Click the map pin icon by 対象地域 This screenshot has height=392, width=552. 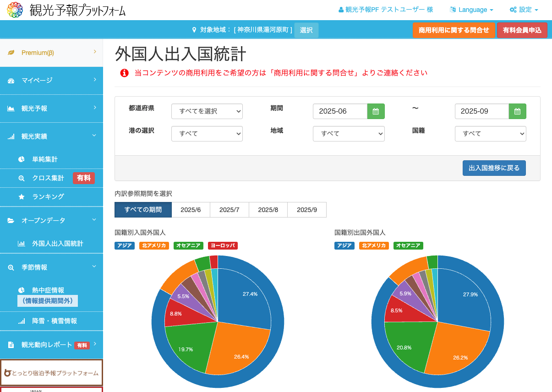194,30
